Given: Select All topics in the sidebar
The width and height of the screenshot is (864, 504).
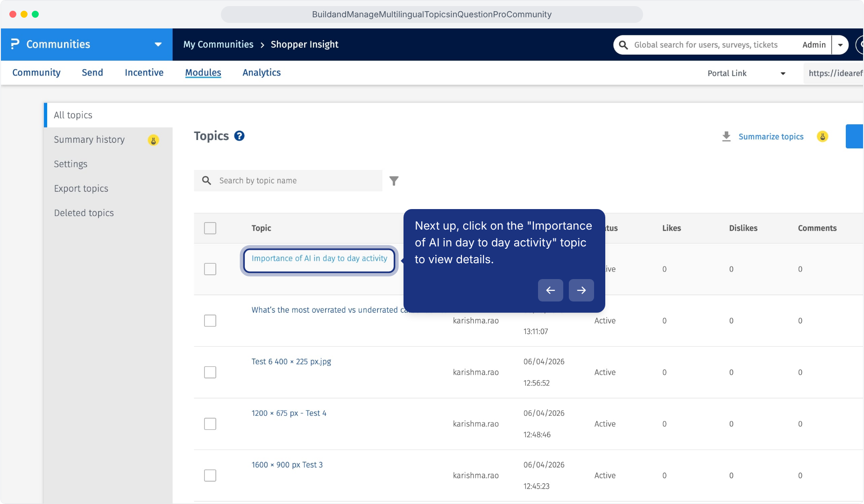Looking at the screenshot, I should click(x=109, y=115).
